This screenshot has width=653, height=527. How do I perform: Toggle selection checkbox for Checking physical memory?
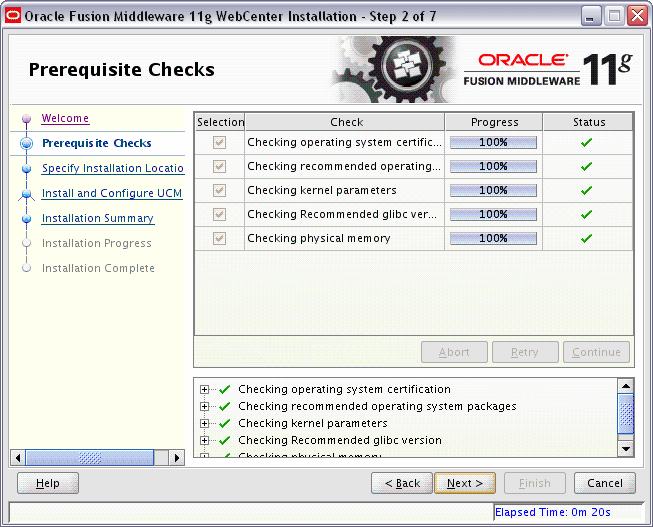click(x=219, y=238)
